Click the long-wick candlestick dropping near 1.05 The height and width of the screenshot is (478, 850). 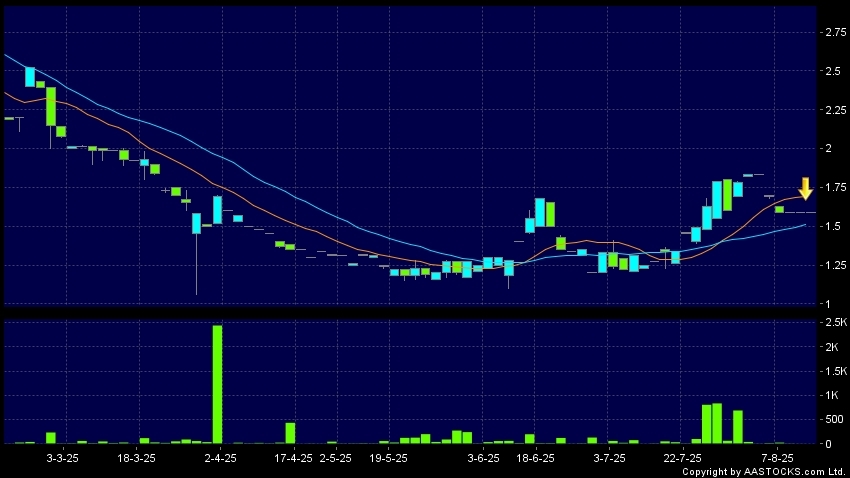click(x=196, y=254)
